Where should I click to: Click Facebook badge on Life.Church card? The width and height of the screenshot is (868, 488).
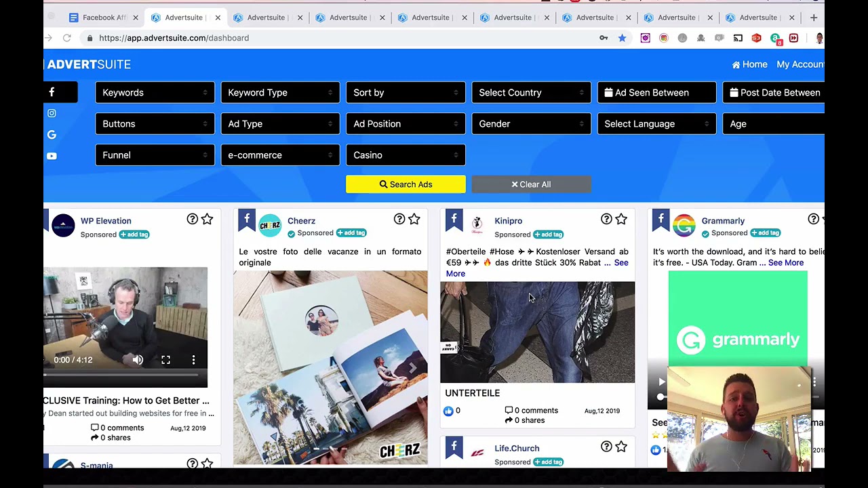point(454,447)
